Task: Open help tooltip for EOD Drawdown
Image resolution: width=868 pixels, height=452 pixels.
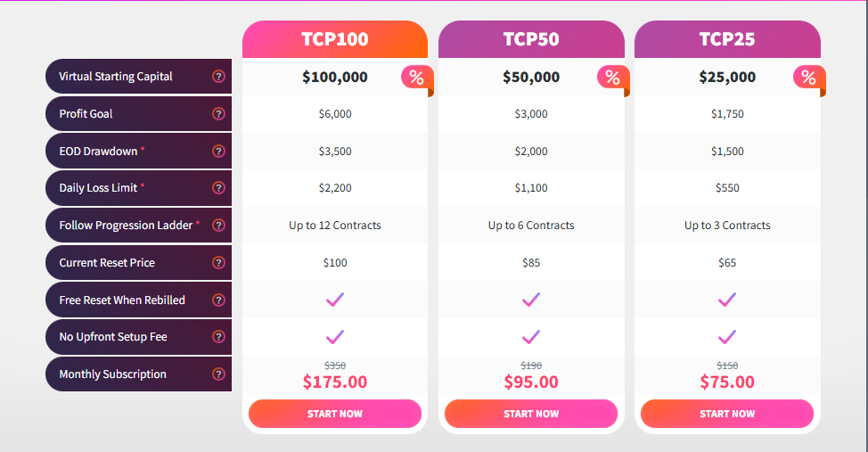Action: (x=218, y=152)
